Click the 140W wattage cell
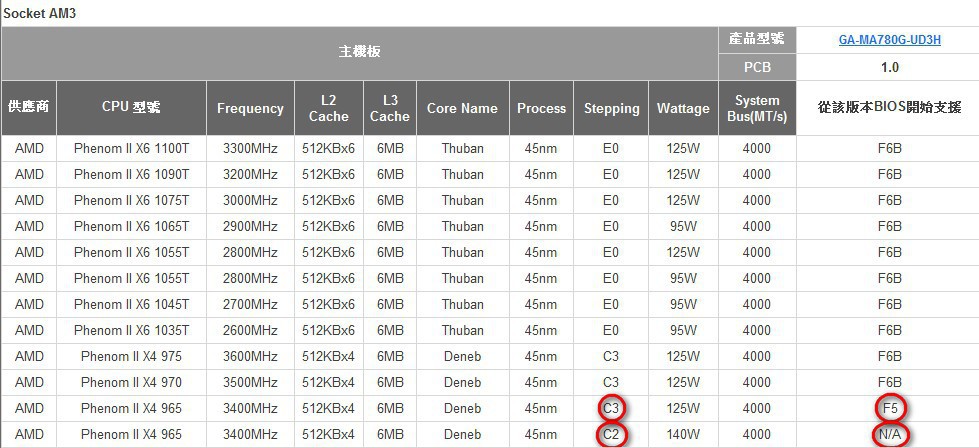Image resolution: width=979 pixels, height=448 pixels. click(x=683, y=434)
